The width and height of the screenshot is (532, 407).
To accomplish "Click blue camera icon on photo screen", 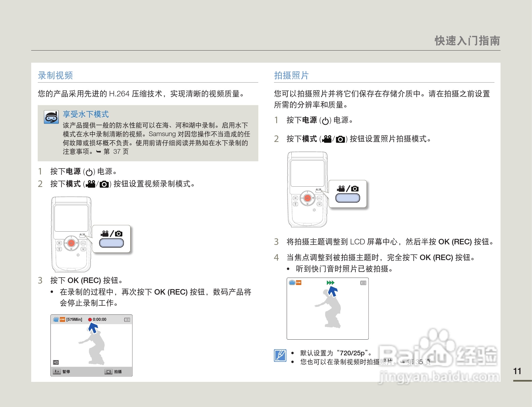I will pos(292,282).
